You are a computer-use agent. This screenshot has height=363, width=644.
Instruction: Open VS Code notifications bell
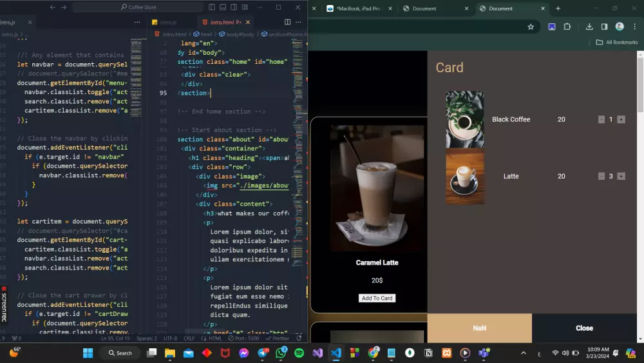click(299, 338)
